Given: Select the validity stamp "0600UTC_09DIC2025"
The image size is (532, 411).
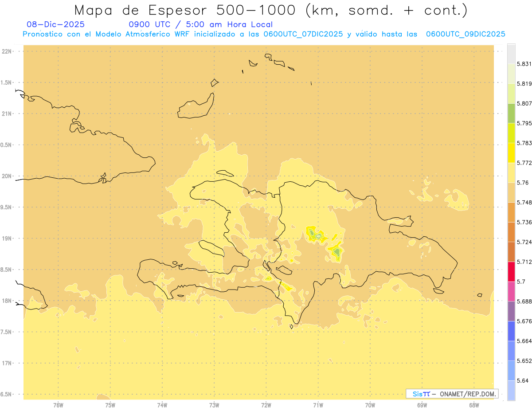Looking at the screenshot, I should [x=465, y=34].
